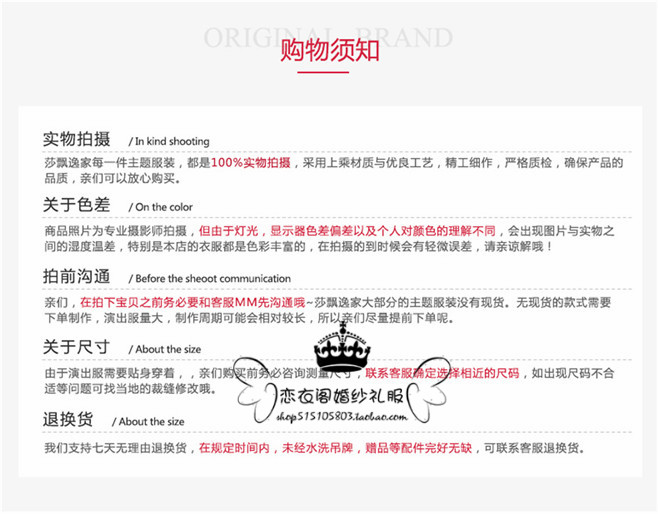Image resolution: width=658 pixels, height=514 pixels.
Task: Click the 我们支持七天无理由退换货 text
Action: 115,448
